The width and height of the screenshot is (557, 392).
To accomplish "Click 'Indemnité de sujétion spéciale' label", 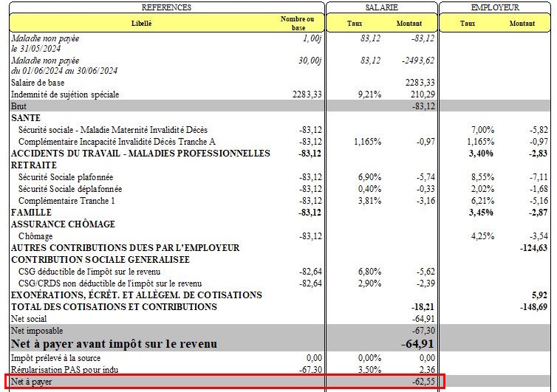I will click(65, 94).
